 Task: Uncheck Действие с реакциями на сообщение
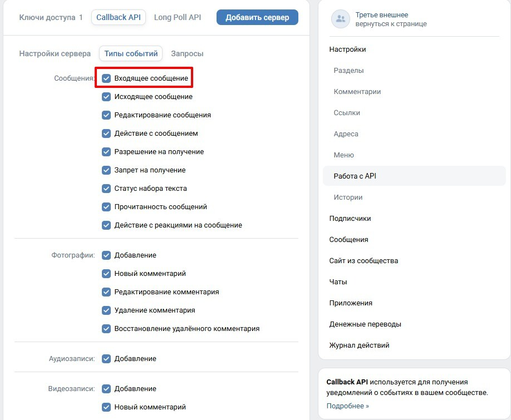coord(106,225)
